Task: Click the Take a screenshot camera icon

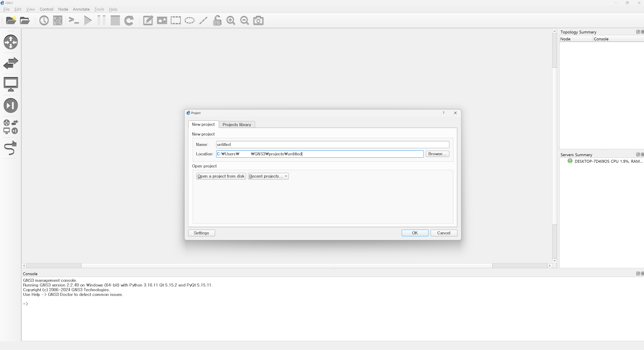Action: pos(258,21)
